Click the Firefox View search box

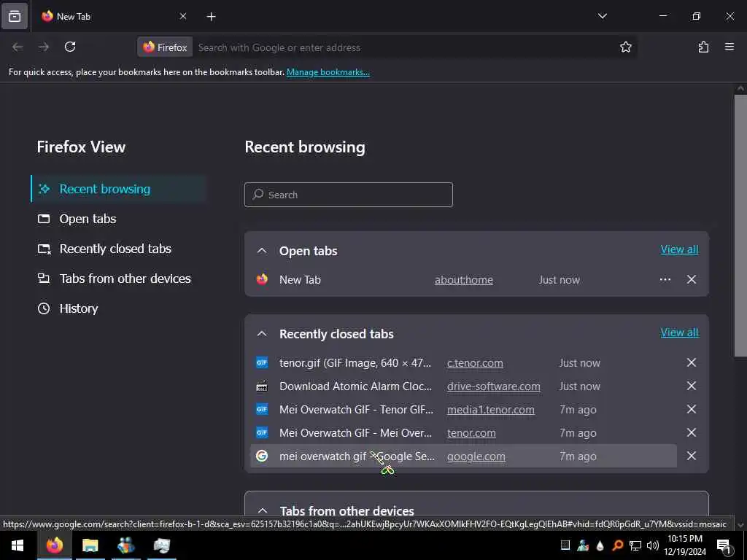pyautogui.click(x=348, y=195)
